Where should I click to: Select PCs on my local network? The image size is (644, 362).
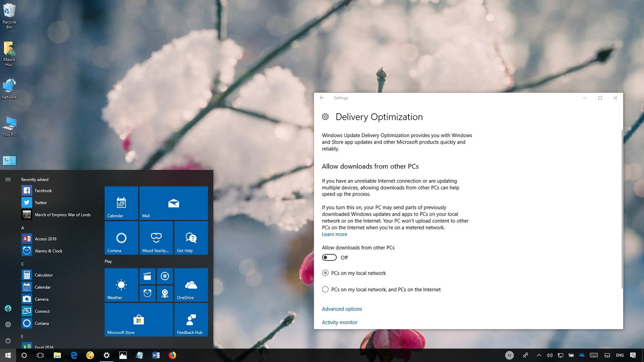325,273
